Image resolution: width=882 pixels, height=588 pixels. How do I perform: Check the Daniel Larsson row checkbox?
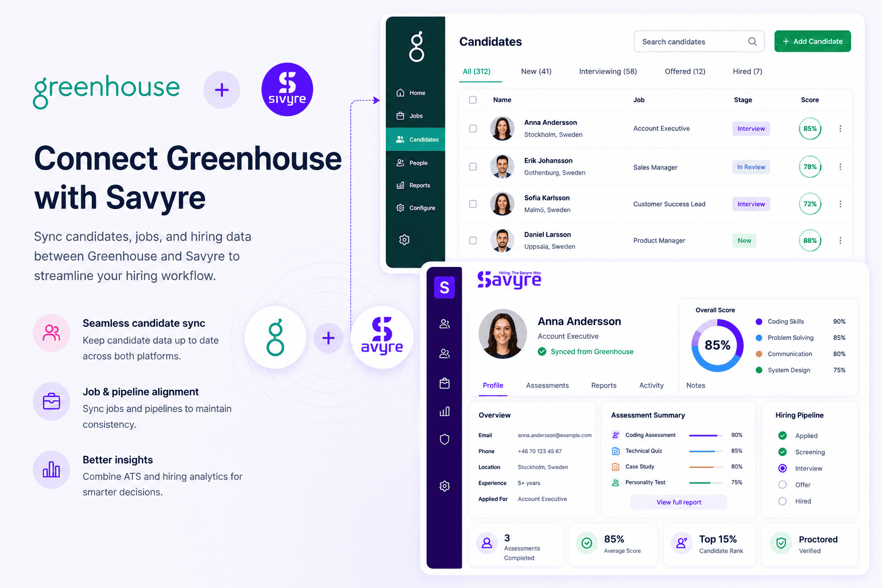coord(473,241)
